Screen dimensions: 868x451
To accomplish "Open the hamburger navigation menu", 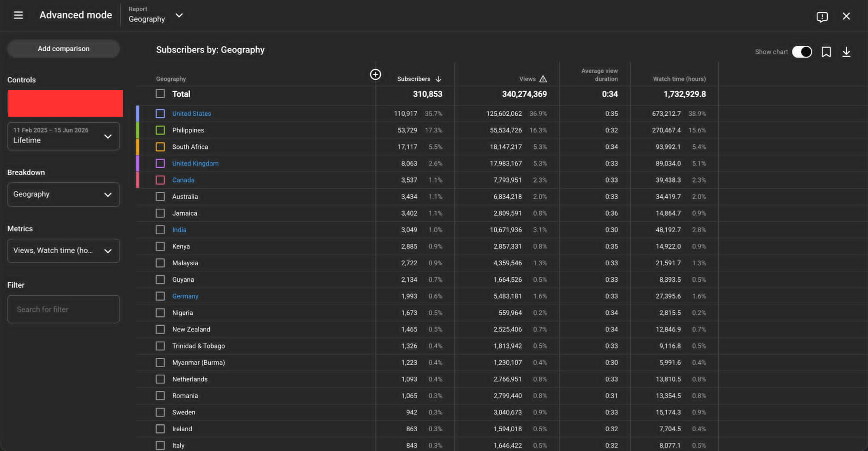I will click(x=18, y=15).
